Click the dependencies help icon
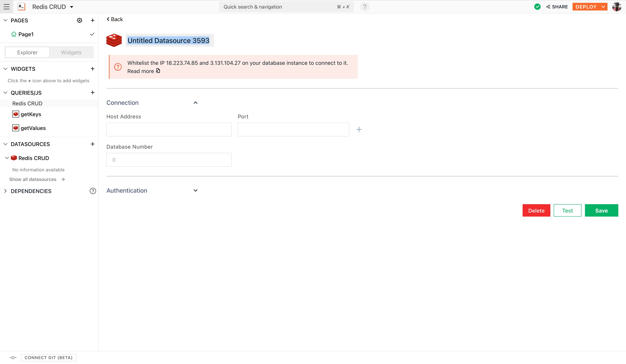 [93, 191]
